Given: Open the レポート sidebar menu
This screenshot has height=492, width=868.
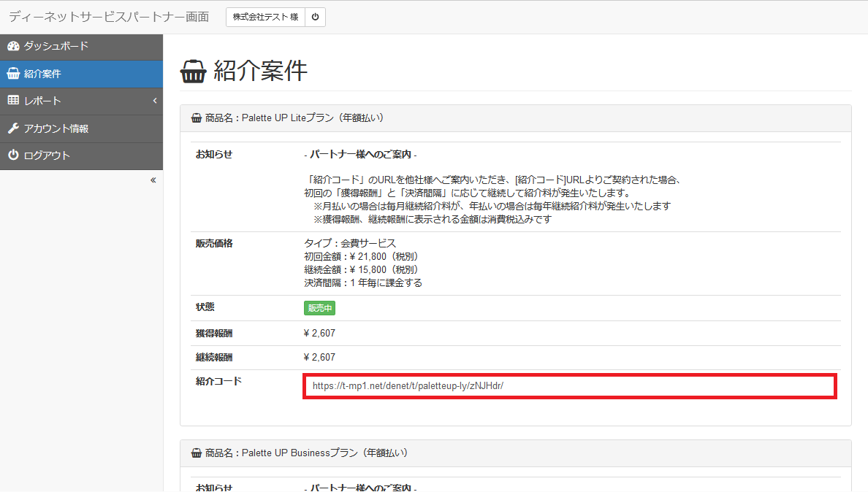Looking at the screenshot, I should tap(81, 101).
